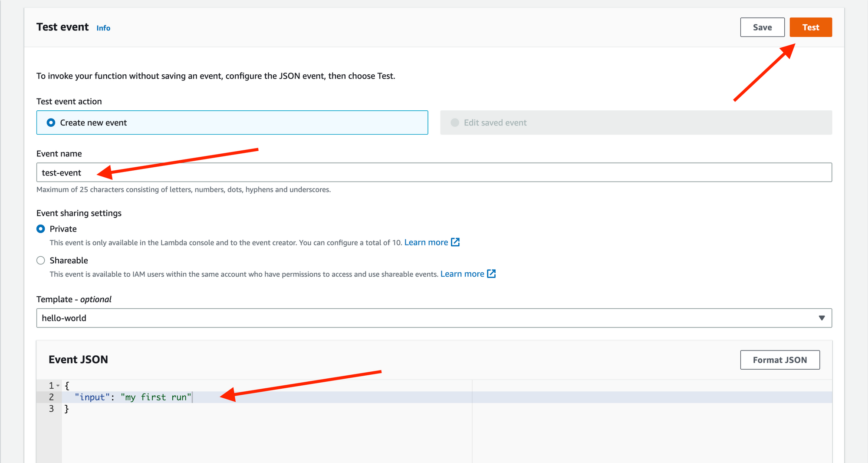Save the test event

point(762,27)
